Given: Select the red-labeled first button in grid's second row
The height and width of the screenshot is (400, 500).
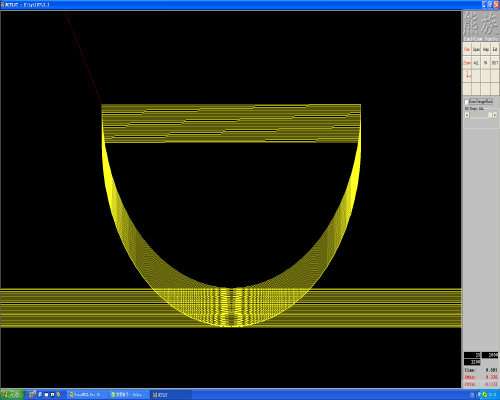Looking at the screenshot, I should pyautogui.click(x=467, y=62).
